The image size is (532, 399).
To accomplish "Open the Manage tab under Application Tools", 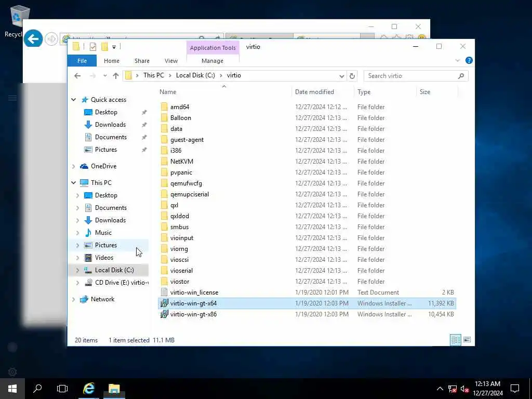I will click(x=212, y=61).
